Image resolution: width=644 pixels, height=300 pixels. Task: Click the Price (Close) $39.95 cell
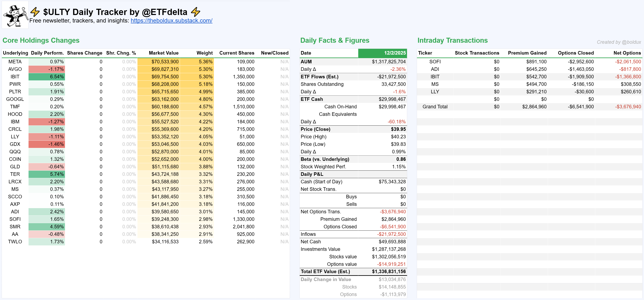point(398,129)
